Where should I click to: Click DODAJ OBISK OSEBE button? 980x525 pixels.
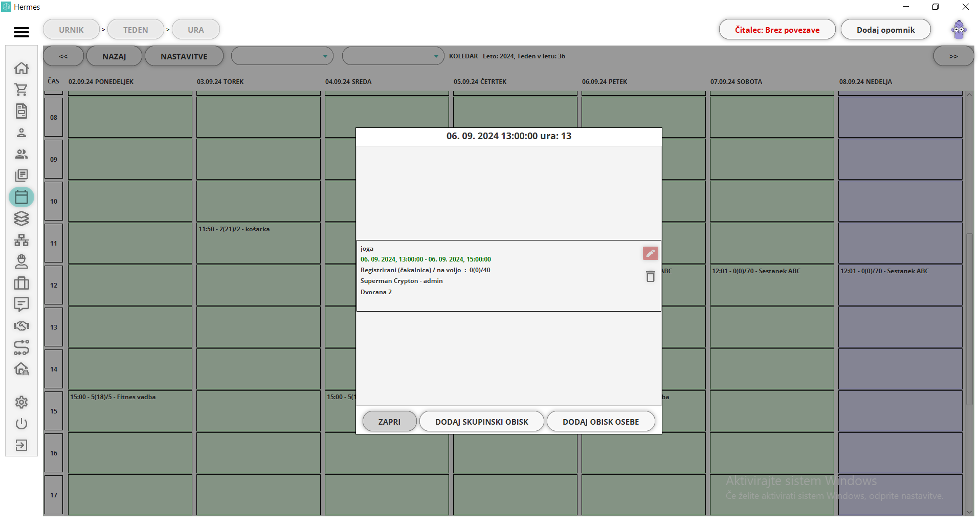(600, 422)
